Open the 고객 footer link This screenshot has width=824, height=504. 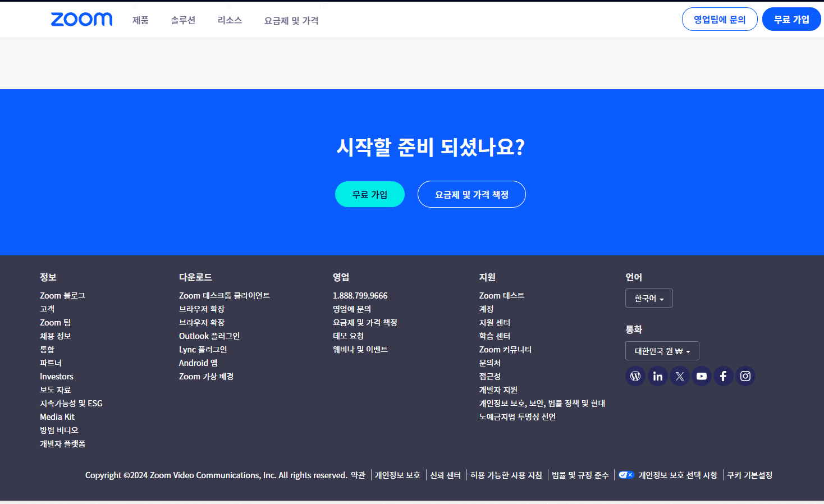click(47, 309)
